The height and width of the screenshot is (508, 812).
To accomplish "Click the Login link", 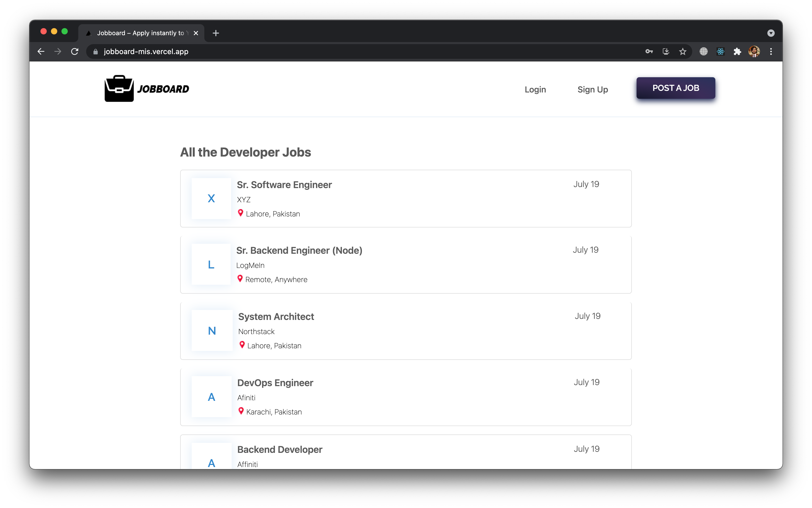I will pyautogui.click(x=535, y=89).
